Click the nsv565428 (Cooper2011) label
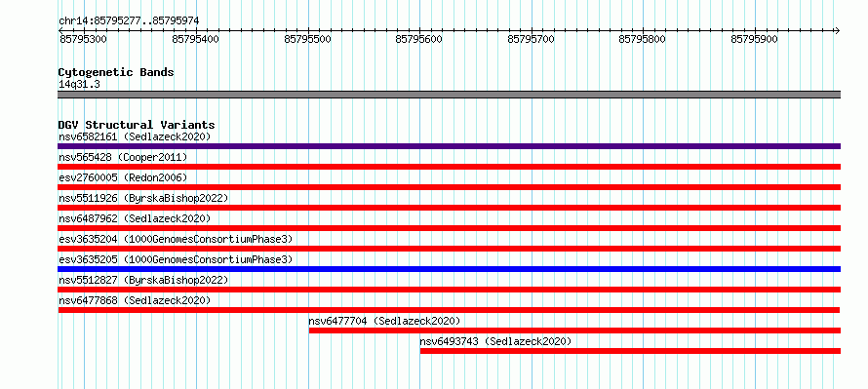Viewport: 868px width, 389px height. pos(123,157)
